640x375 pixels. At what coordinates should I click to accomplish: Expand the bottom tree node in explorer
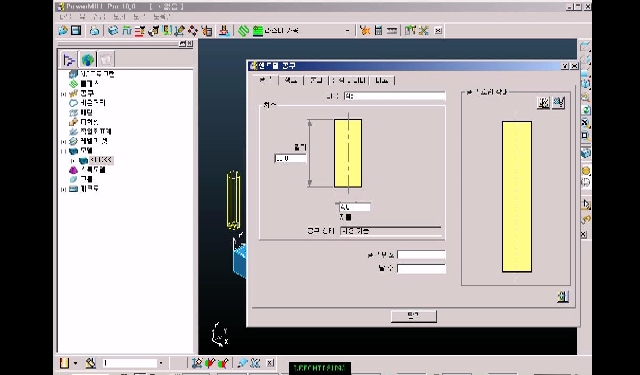[x=63, y=189]
